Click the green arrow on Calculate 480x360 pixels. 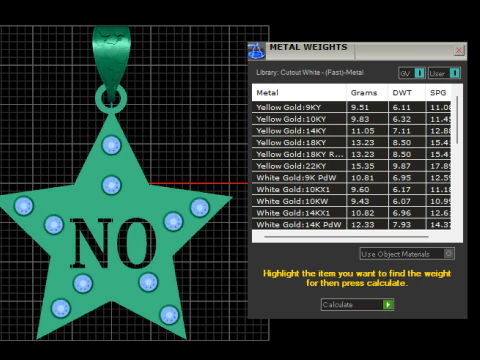point(388,305)
